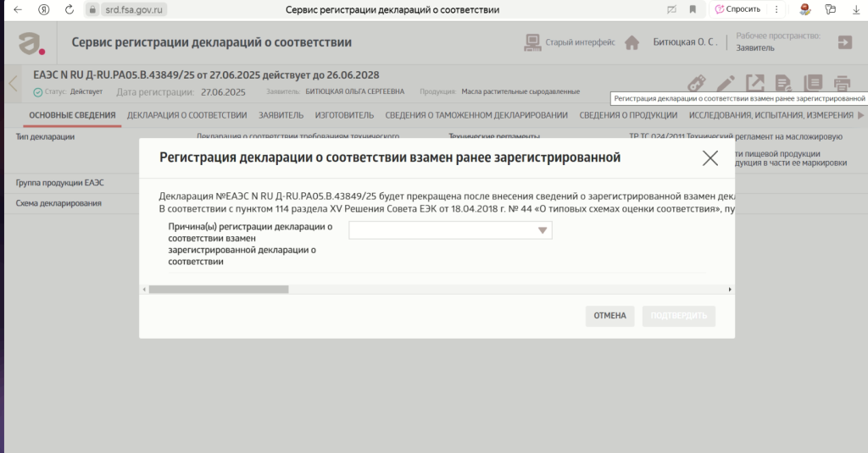Open the Спросить assistant button

click(738, 9)
